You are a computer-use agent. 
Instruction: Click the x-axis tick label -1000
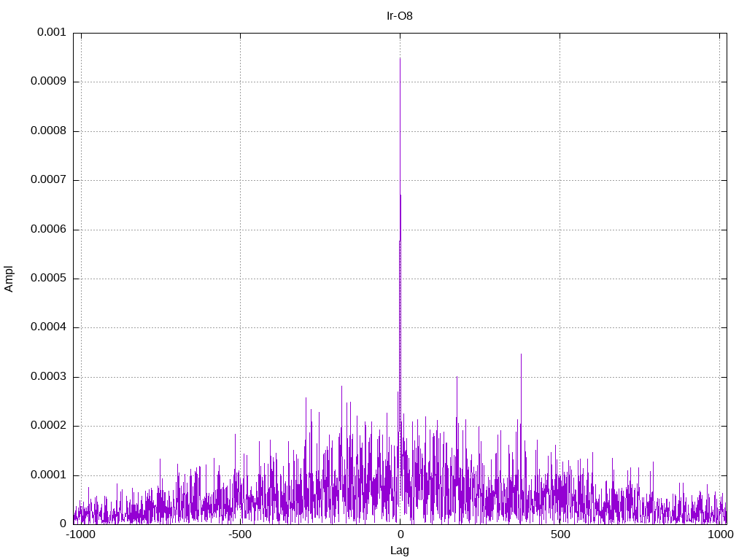(x=80, y=534)
